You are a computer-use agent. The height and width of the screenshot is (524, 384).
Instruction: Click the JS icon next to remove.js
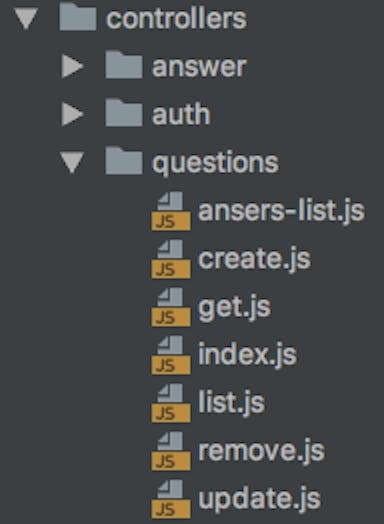[171, 451]
